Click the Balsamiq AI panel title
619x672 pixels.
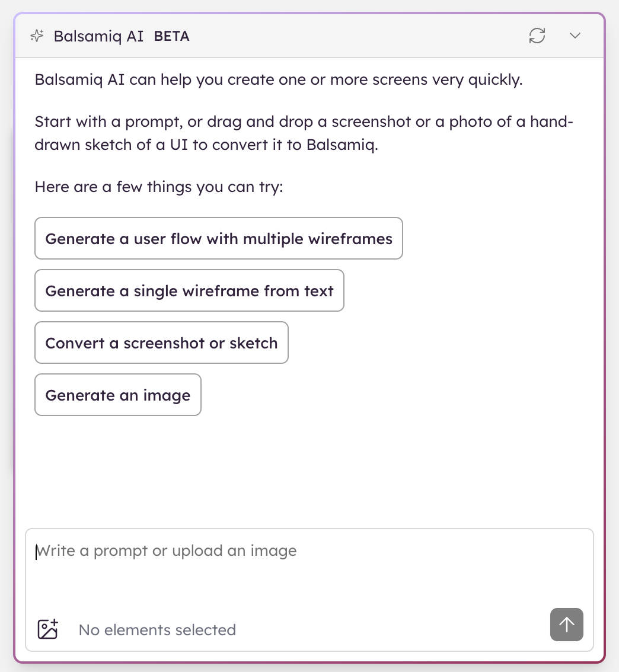point(98,36)
